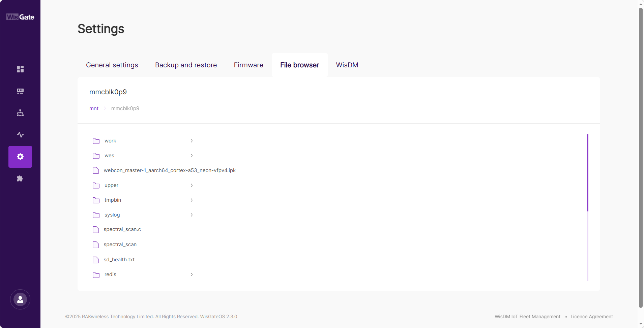The width and height of the screenshot is (644, 328).
Task: Open Extensions via the puzzle piece icon
Action: [20, 178]
